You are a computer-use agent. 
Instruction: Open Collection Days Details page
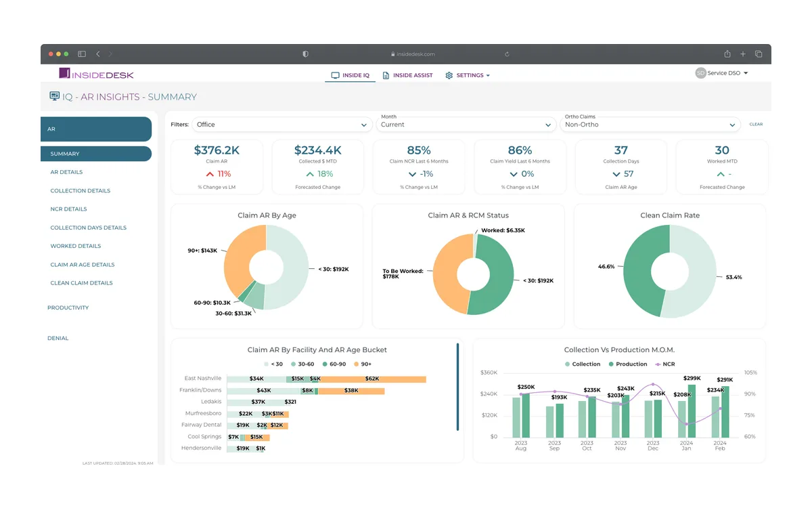(x=89, y=228)
